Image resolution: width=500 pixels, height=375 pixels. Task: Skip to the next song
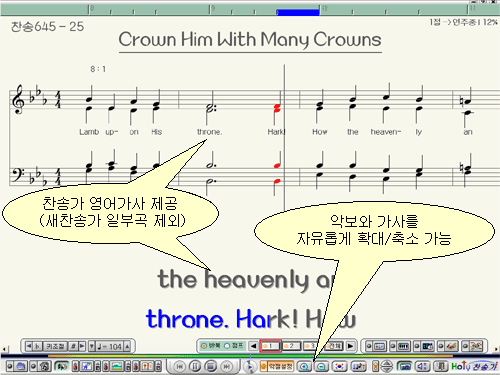tap(227, 367)
